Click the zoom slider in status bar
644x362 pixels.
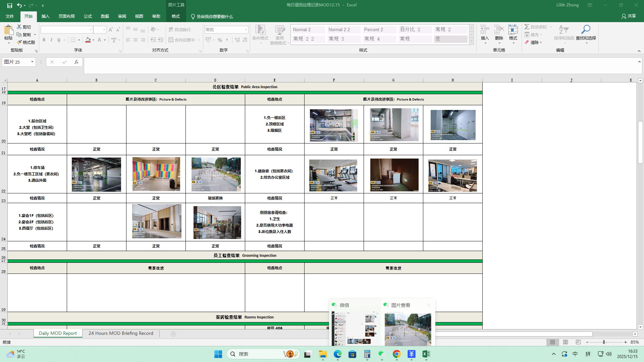point(604,342)
